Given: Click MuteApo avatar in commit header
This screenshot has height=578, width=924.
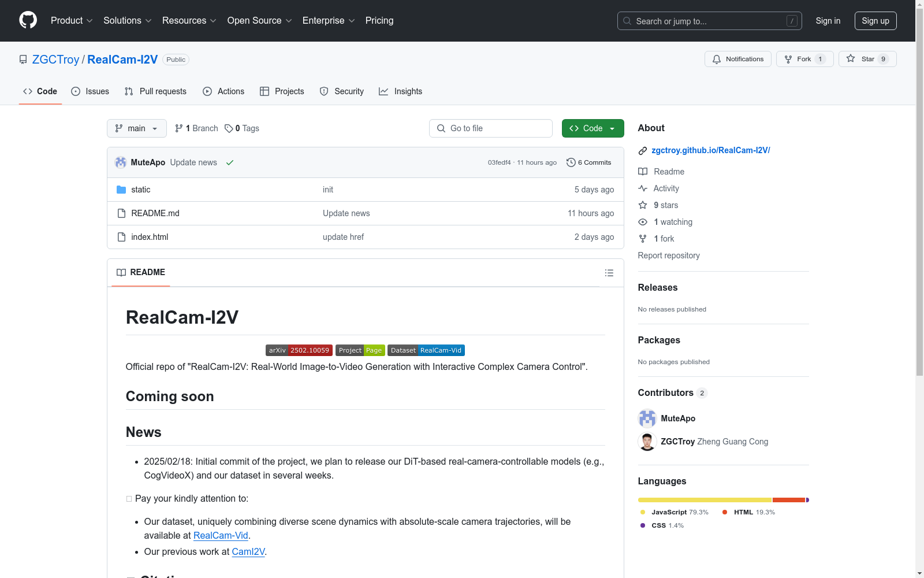Looking at the screenshot, I should click(x=121, y=162).
